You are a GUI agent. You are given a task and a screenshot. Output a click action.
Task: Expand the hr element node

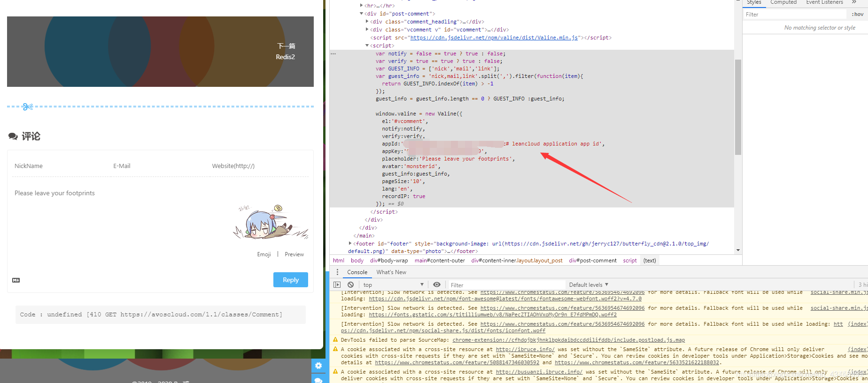click(x=361, y=6)
